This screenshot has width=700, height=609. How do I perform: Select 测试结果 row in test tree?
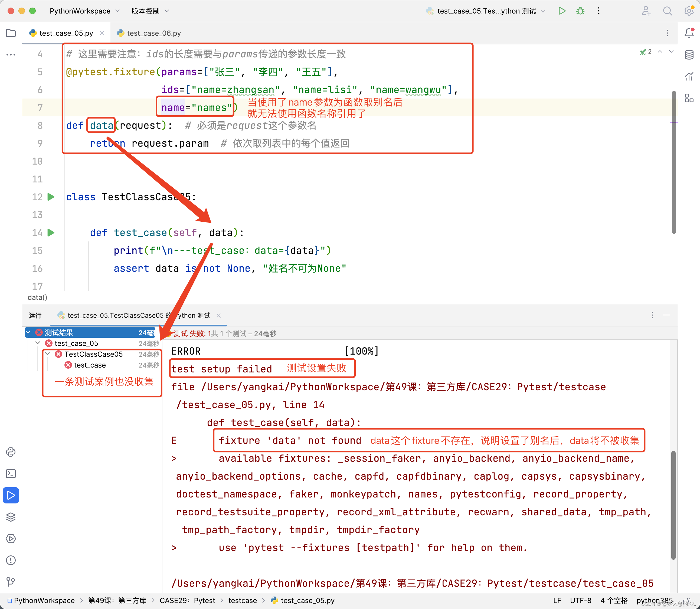tap(90, 332)
